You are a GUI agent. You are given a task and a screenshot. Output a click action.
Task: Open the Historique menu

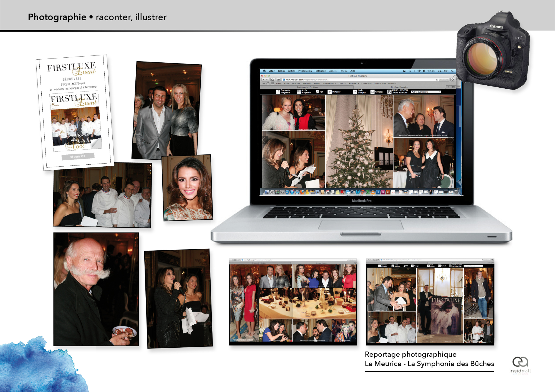coord(320,71)
